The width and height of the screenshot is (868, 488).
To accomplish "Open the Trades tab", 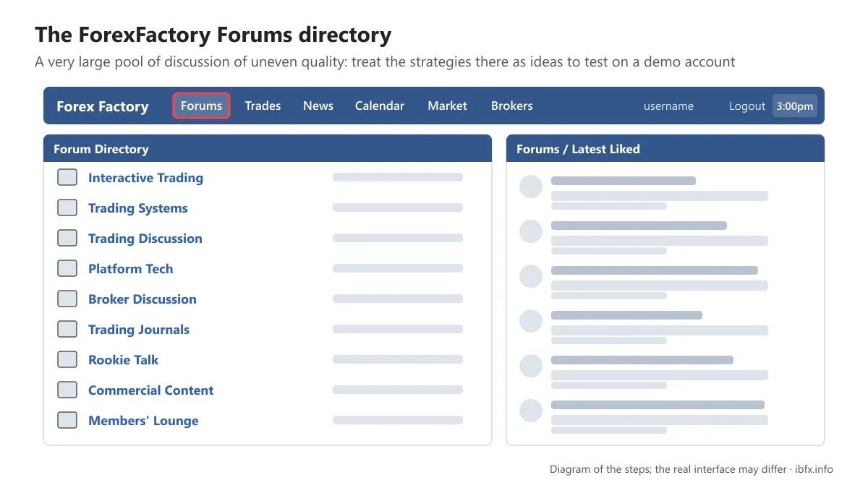I will [263, 106].
